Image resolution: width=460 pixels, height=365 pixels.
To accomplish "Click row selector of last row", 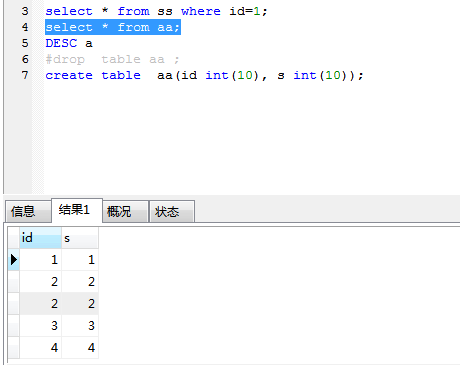I will click(14, 348).
